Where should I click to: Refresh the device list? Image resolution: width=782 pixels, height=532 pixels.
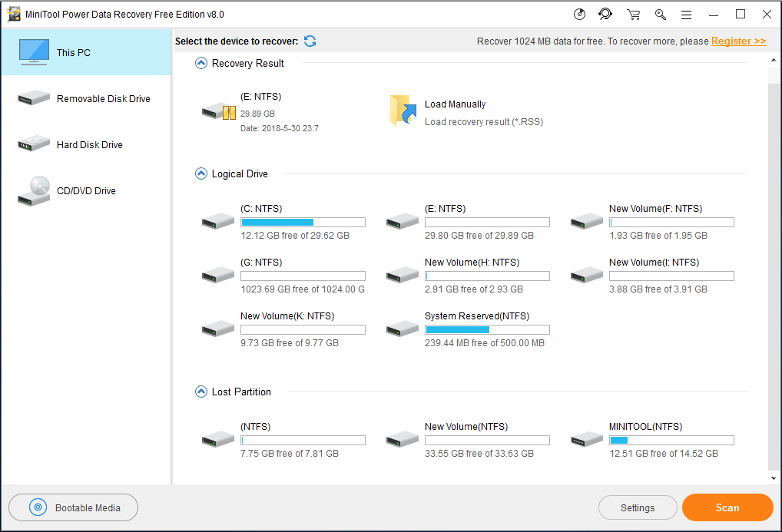coord(310,41)
